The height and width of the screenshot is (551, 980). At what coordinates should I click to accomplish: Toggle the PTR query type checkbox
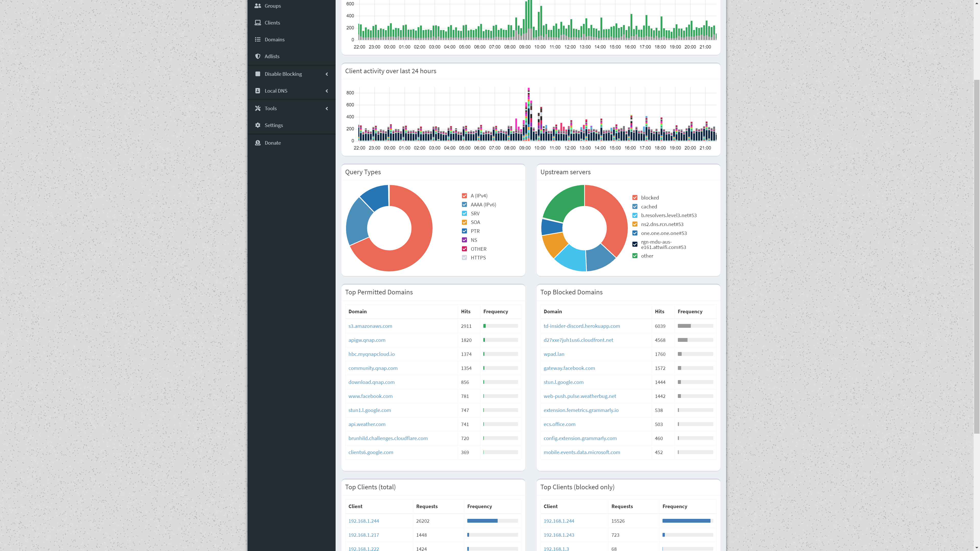coord(464,231)
